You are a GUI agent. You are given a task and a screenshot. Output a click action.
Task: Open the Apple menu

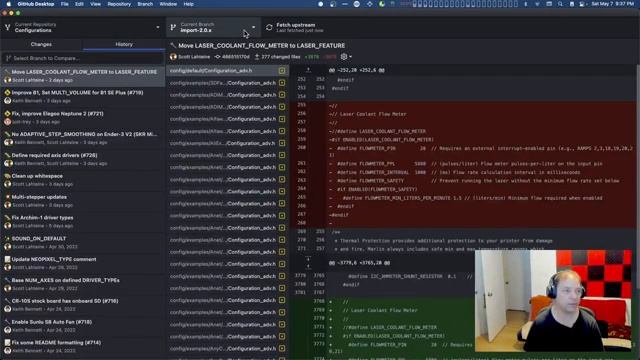pyautogui.click(x=9, y=4)
